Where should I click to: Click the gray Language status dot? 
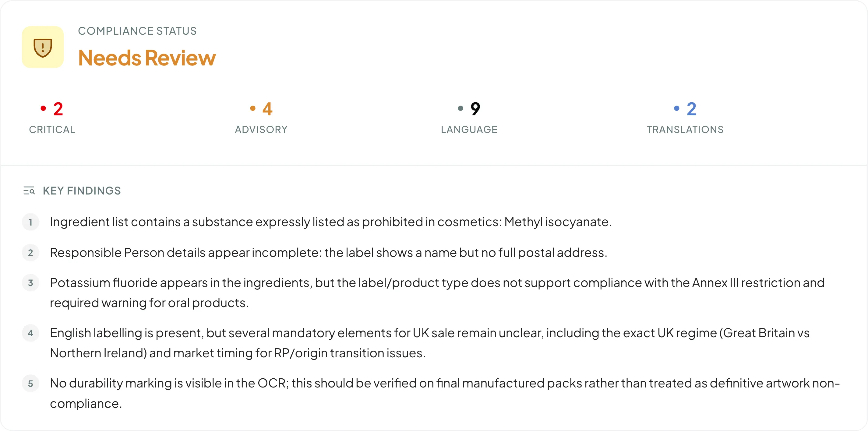[460, 108]
